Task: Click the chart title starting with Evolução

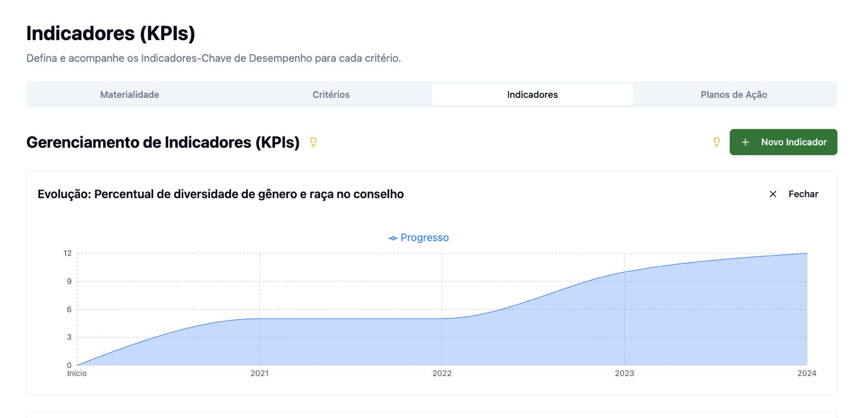Action: [x=220, y=194]
